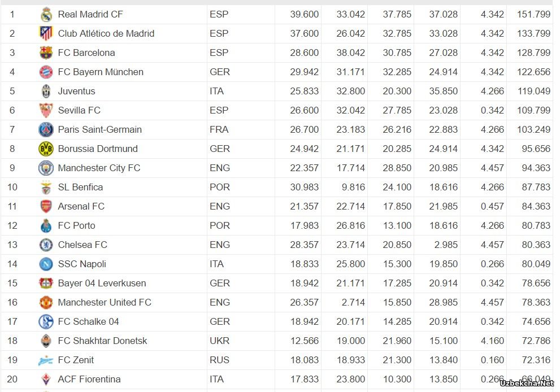560x392 pixels.
Task: Click the FC Barcelona crest icon
Action: pyautogui.click(x=46, y=53)
